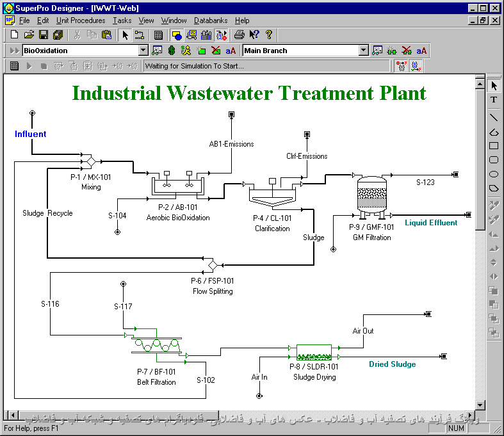Expand the BioOxidation section dropdown
Viewport: 504px width, 436px height.
tap(143, 51)
